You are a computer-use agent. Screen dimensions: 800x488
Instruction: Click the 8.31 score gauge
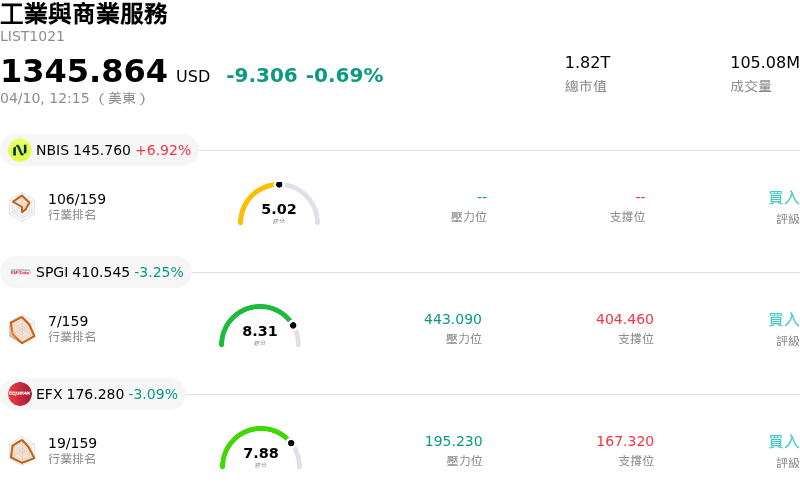click(x=260, y=327)
